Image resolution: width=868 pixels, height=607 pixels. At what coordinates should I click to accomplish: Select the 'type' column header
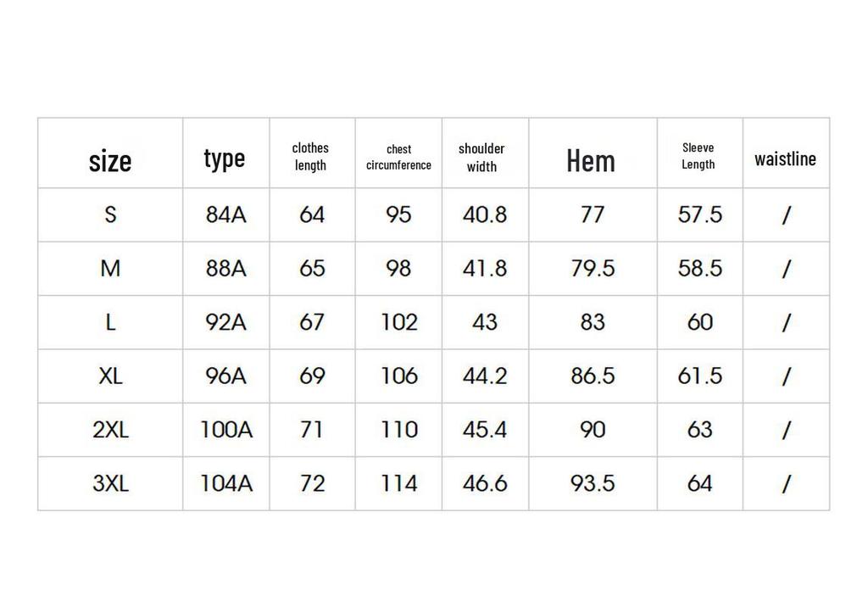224,159
